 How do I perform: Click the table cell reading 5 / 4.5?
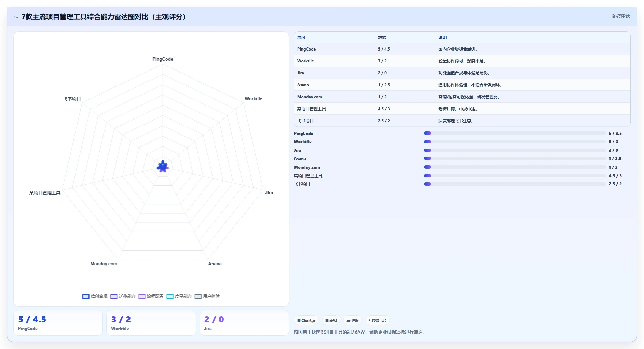[x=384, y=49]
